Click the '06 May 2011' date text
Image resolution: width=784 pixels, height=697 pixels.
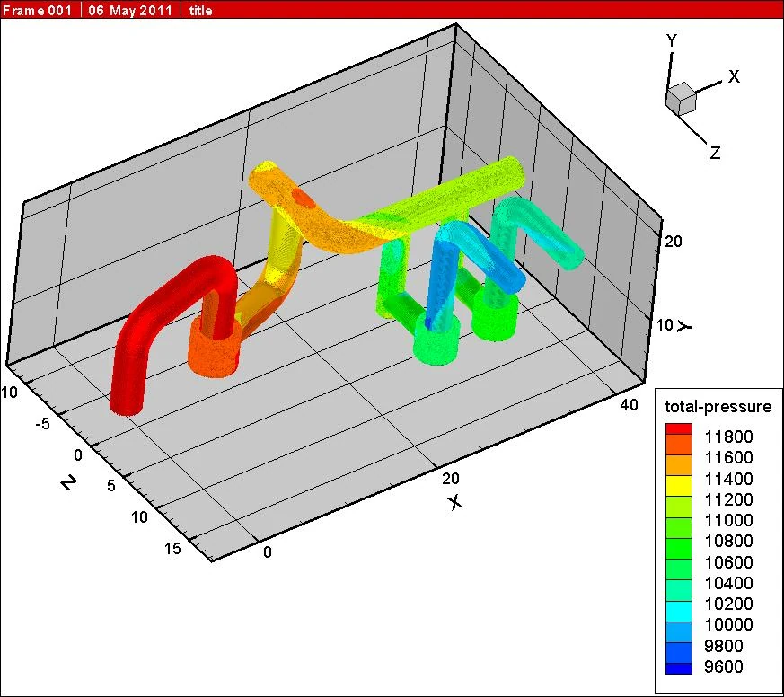coord(130,11)
